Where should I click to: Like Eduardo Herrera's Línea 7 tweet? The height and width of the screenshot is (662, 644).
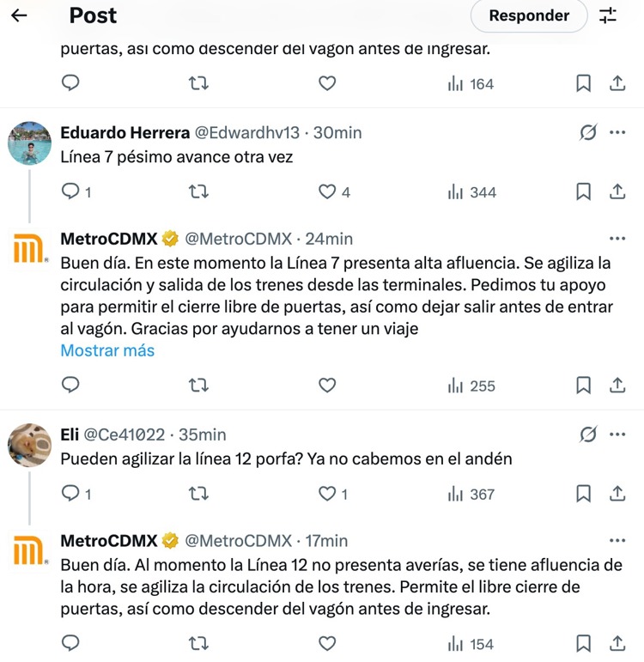(327, 191)
